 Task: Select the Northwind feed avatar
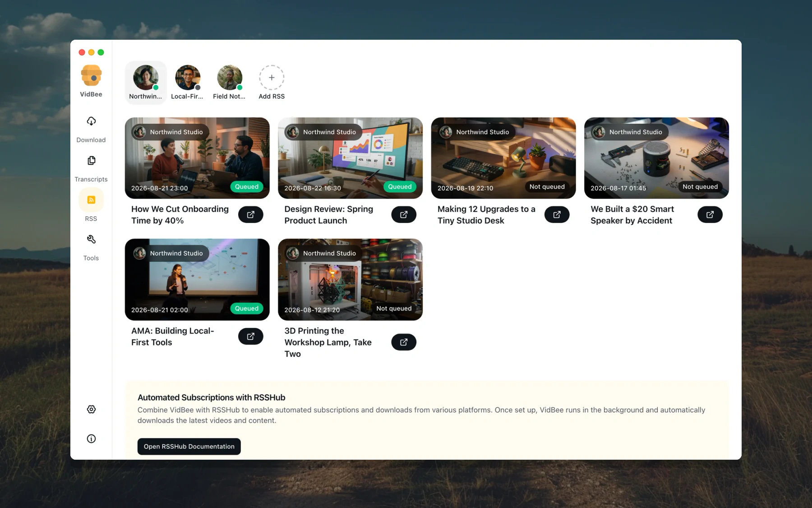pyautogui.click(x=146, y=78)
